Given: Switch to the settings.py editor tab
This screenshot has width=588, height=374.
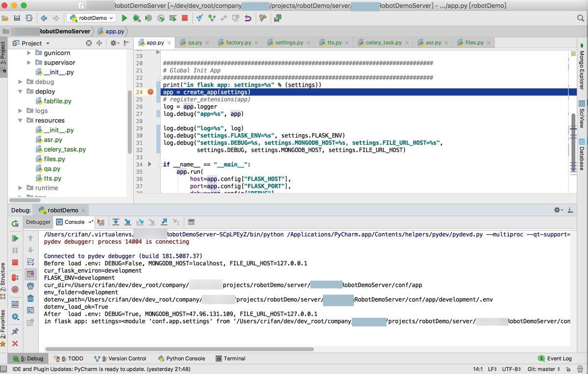Looking at the screenshot, I should (288, 42).
